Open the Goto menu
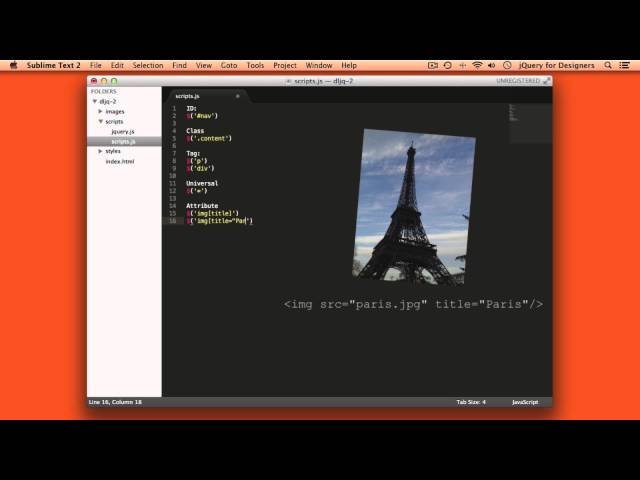This screenshot has height=480, width=640. tap(229, 65)
